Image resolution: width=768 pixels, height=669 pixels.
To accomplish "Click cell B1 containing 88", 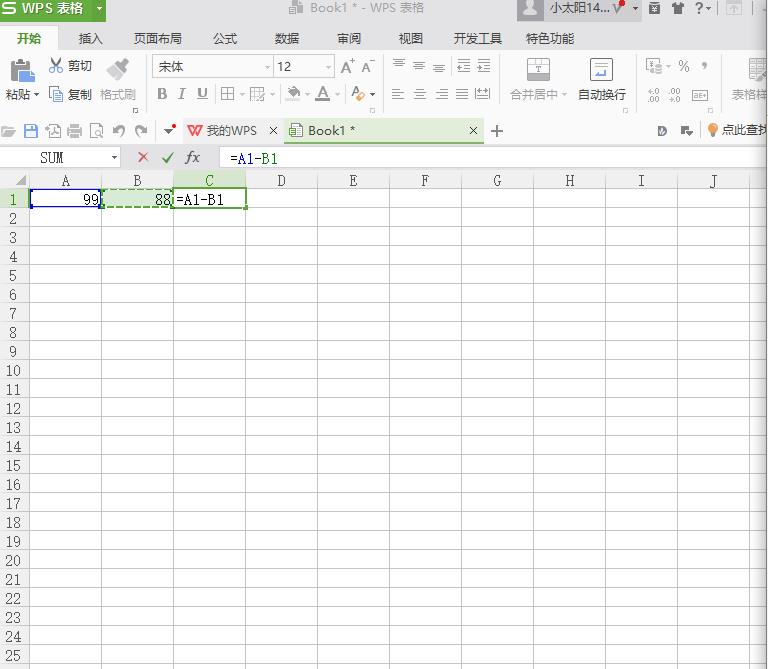I will (x=137, y=199).
